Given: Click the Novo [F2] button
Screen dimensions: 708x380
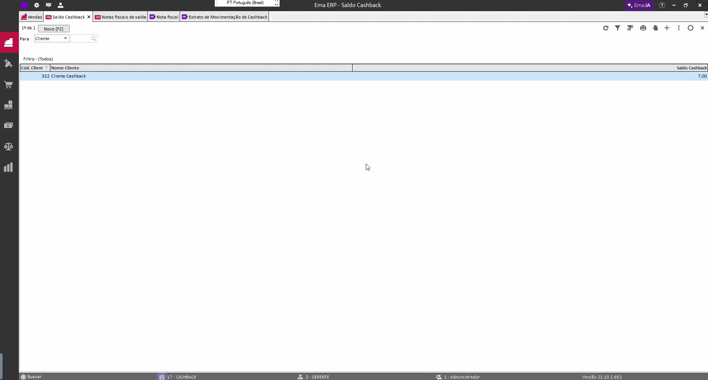Looking at the screenshot, I should (x=54, y=28).
